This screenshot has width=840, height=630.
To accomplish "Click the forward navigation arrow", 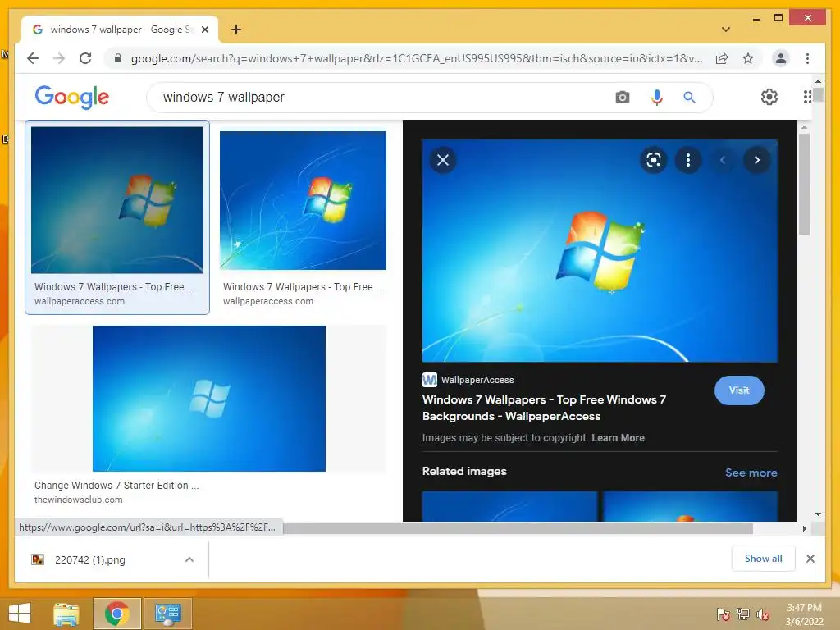I will pos(59,58).
